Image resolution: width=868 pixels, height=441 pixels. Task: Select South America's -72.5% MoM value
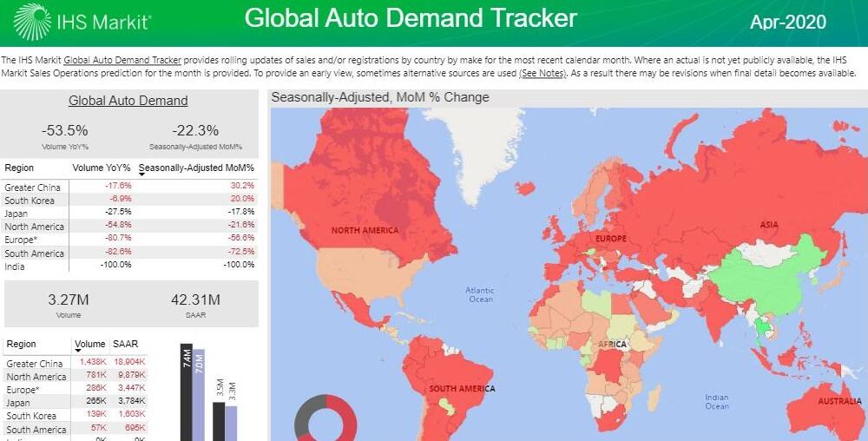pyautogui.click(x=241, y=252)
